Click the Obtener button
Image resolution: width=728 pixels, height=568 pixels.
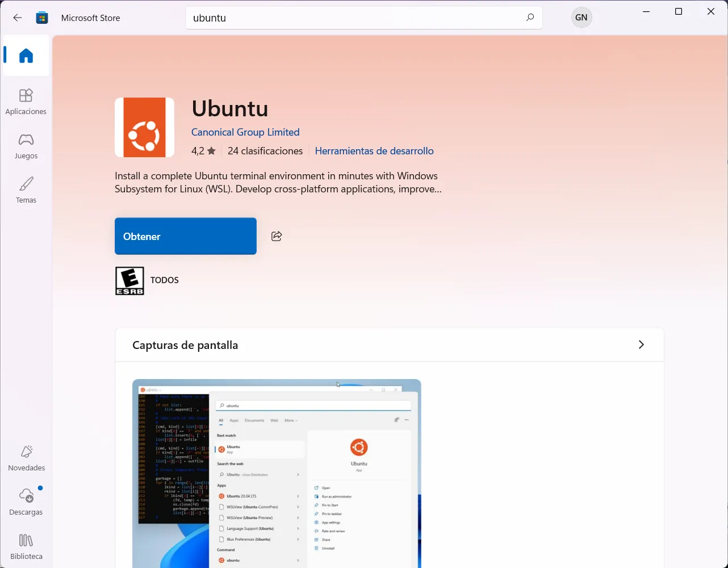click(x=186, y=236)
